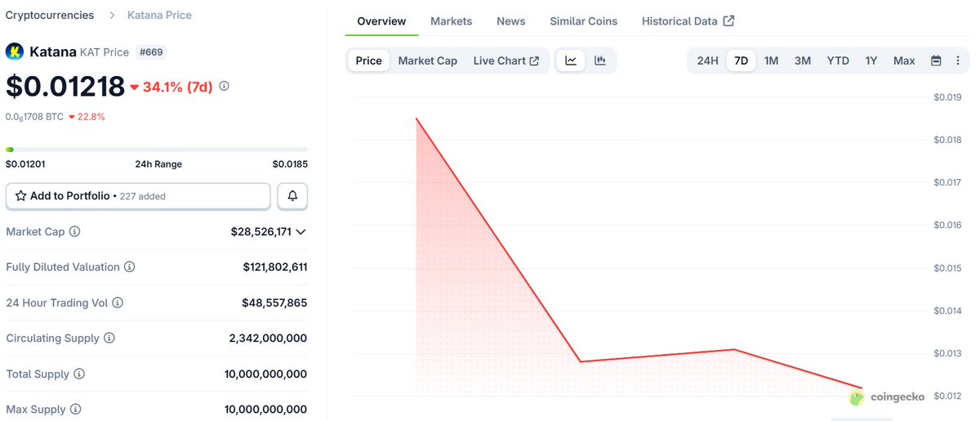
Task: Open the Historical Data tab
Action: 688,21
